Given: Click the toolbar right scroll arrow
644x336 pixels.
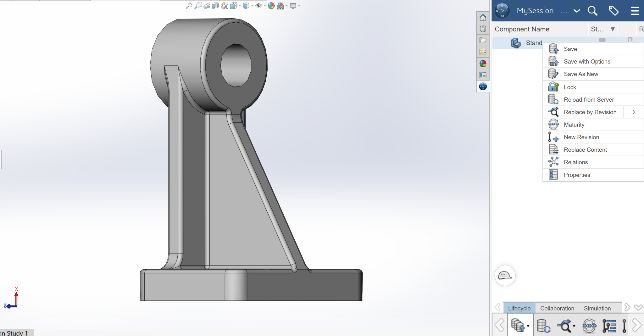Looking at the screenshot, I should click(636, 325).
